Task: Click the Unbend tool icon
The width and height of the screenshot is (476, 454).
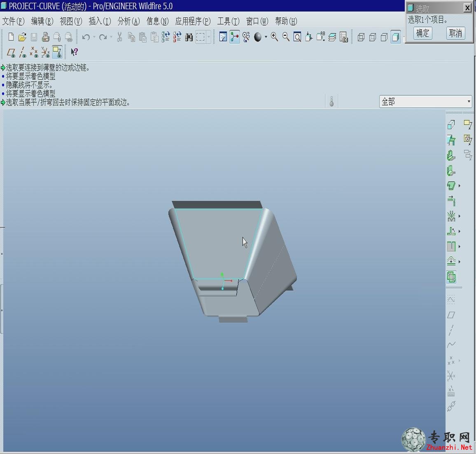Action: click(x=451, y=231)
